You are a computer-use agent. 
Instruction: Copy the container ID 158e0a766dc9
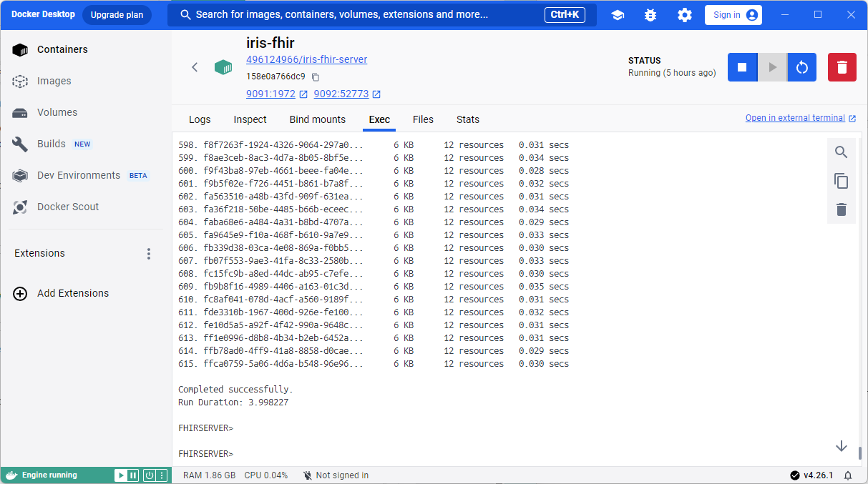[x=316, y=77]
